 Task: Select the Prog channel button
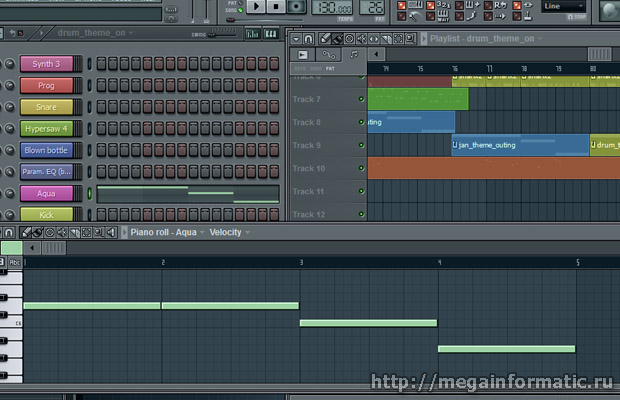pyautogui.click(x=47, y=85)
